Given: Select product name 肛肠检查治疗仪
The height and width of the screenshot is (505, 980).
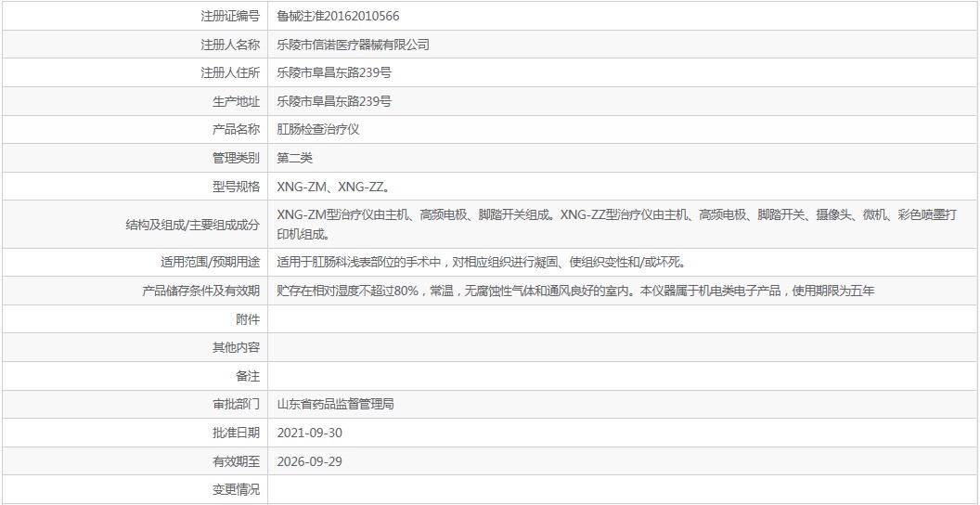Looking at the screenshot, I should pos(318,129).
